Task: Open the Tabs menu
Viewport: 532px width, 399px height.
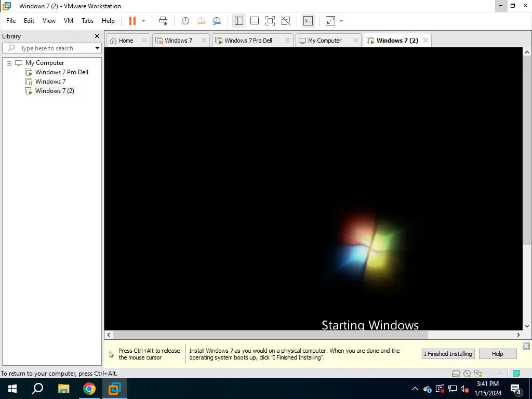Action: (87, 21)
